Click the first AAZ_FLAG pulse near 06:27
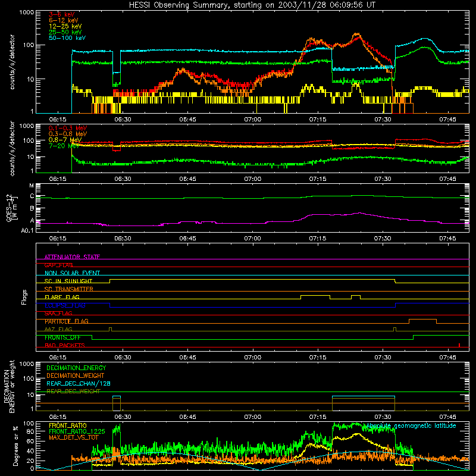 pyautogui.click(x=110, y=329)
